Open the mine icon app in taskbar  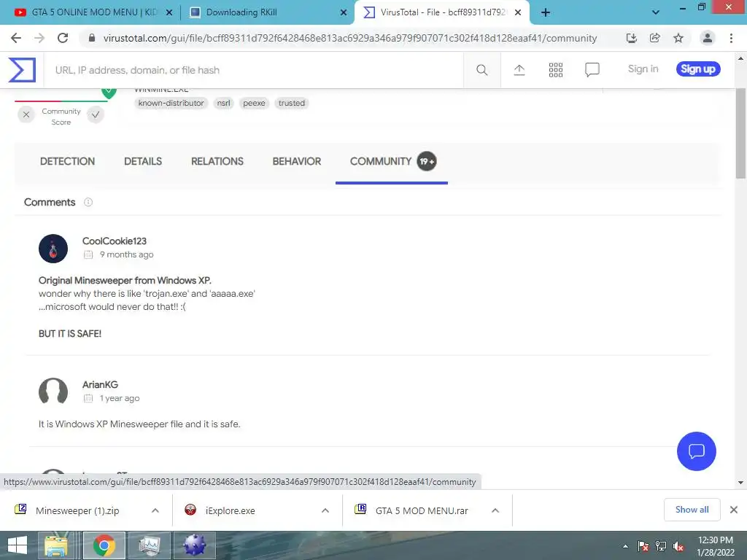tap(194, 545)
